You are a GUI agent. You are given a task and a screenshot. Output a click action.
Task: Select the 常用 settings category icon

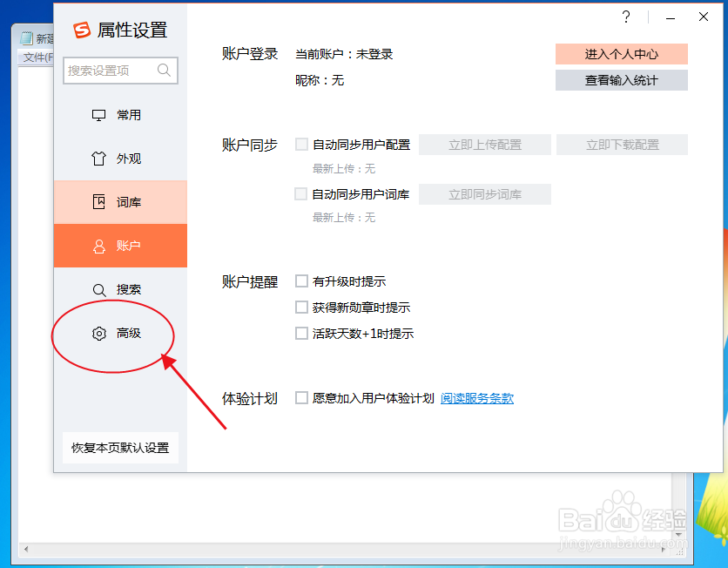(98, 114)
